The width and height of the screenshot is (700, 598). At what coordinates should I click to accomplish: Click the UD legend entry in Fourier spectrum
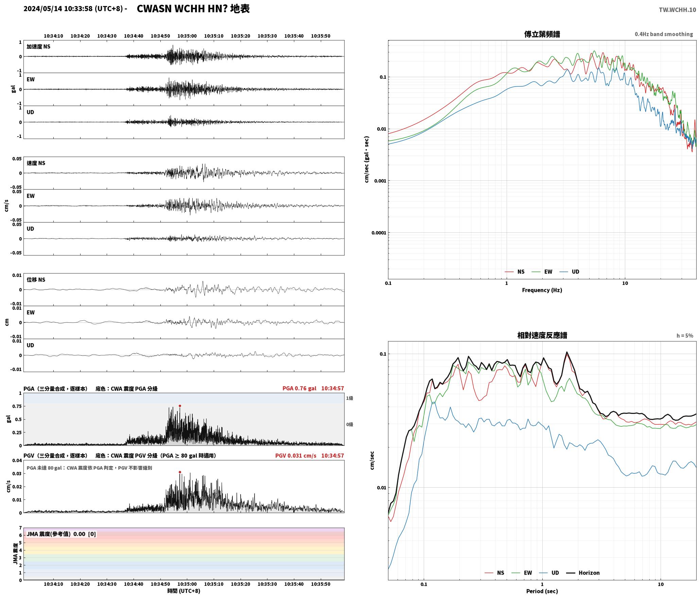(569, 272)
